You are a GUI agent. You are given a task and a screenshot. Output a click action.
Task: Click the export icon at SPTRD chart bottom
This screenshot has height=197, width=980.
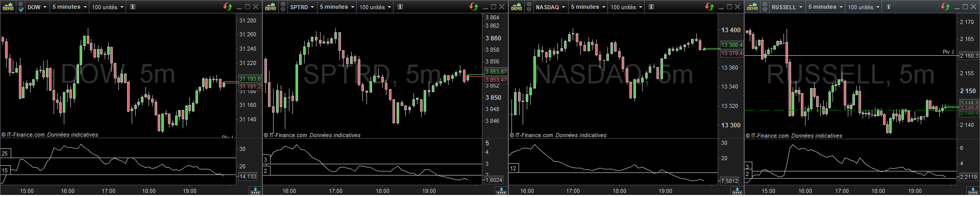click(501, 191)
